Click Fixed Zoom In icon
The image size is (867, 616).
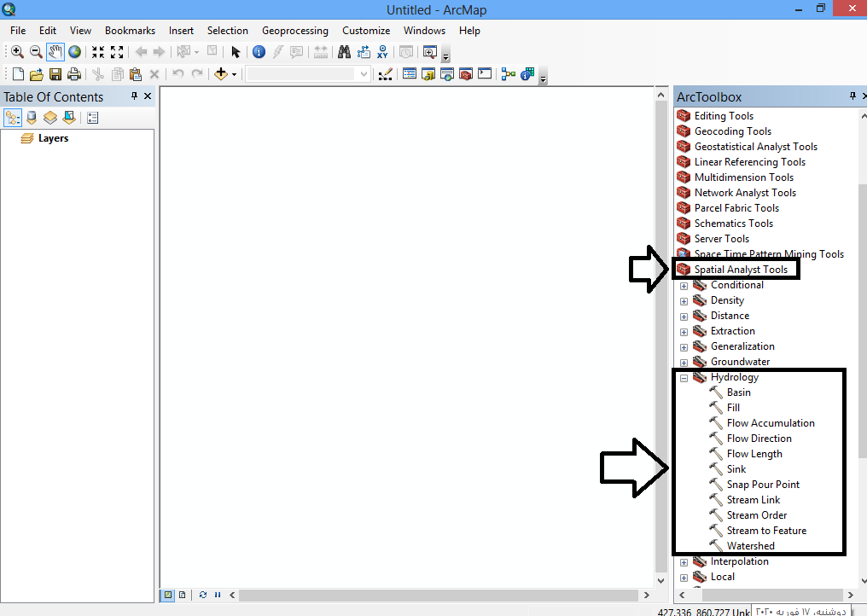coord(98,52)
